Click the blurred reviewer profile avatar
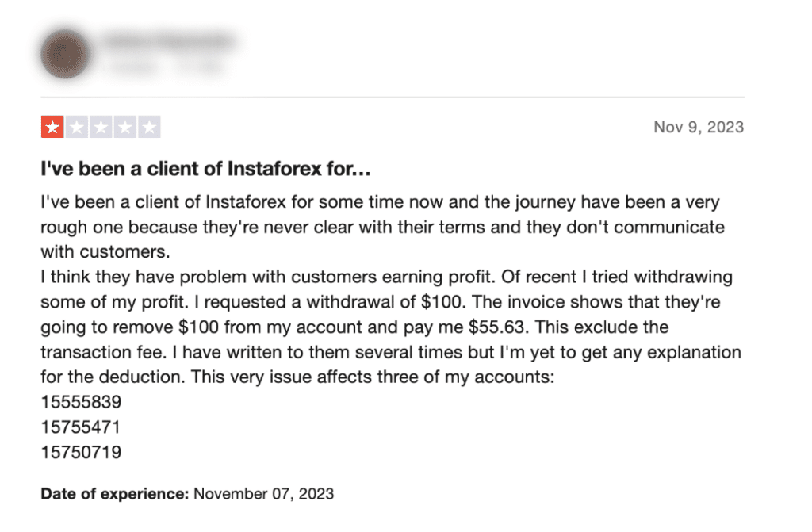Viewport: 812px width, 532px height. [x=65, y=53]
